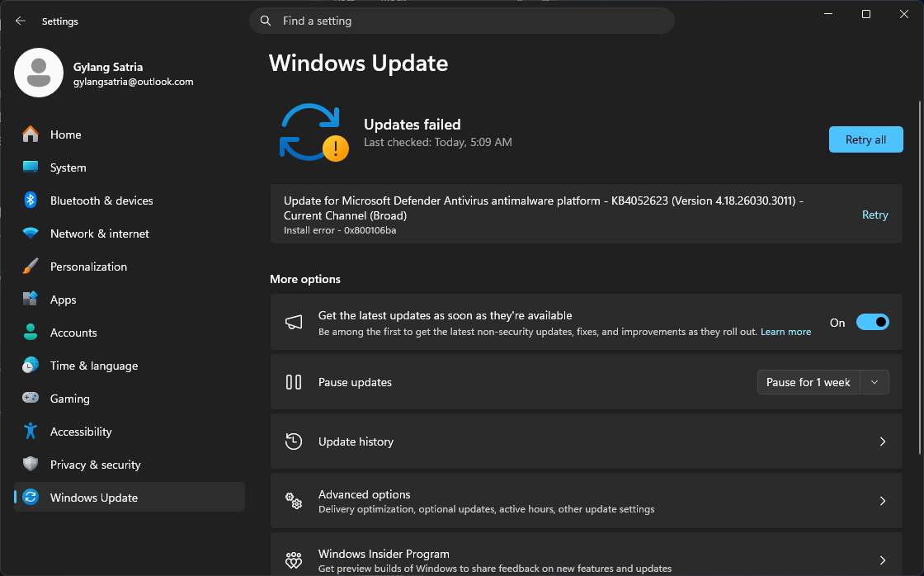
Task: Open the Learn more link
Action: click(785, 332)
